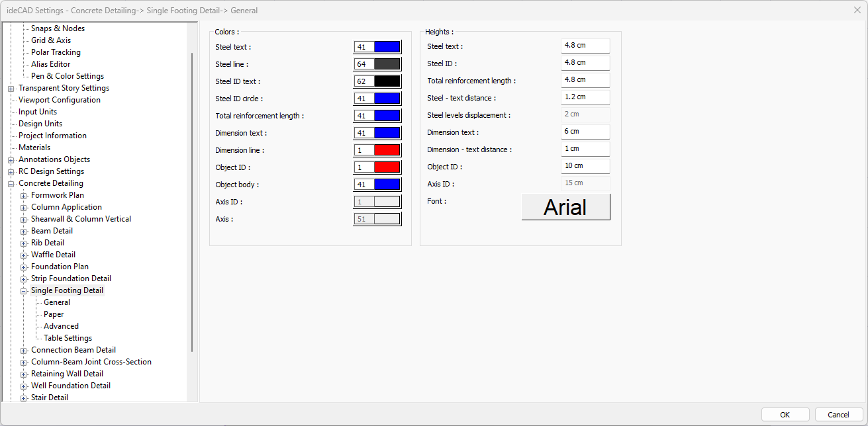Expand the Formwork Plan tree node
This screenshot has height=426, width=868.
24,195
